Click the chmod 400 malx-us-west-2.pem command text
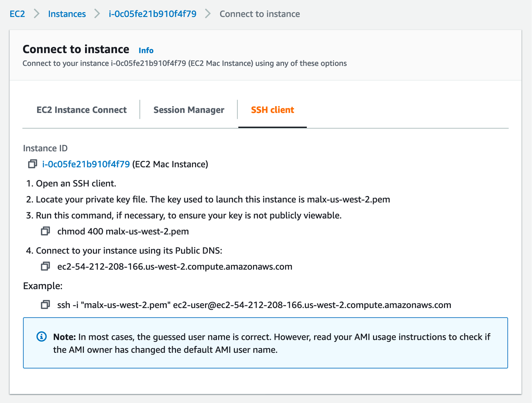532x403 pixels. 123,232
